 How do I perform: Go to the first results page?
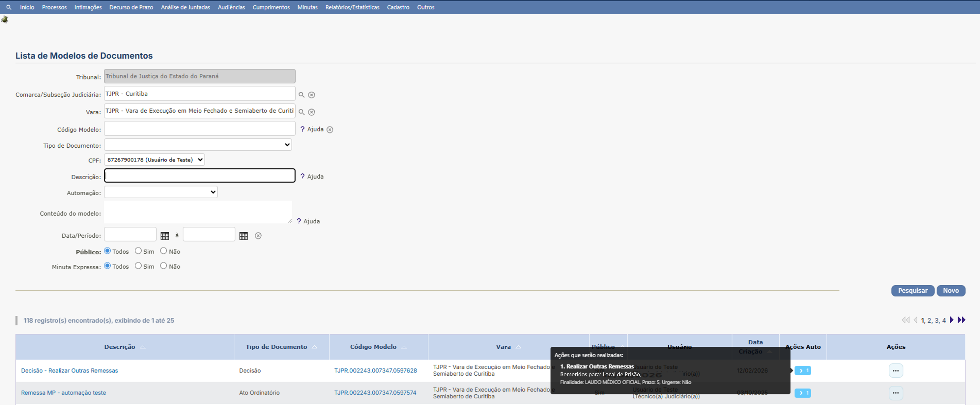point(906,320)
